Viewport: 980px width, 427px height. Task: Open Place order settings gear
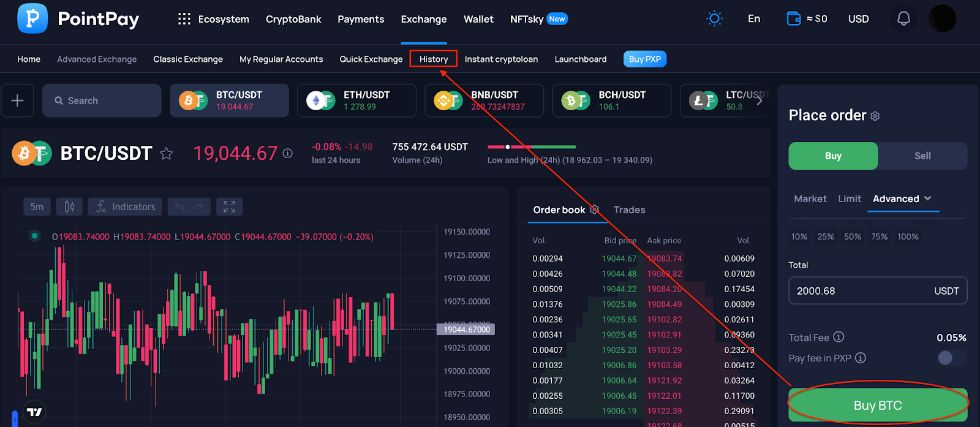(875, 116)
